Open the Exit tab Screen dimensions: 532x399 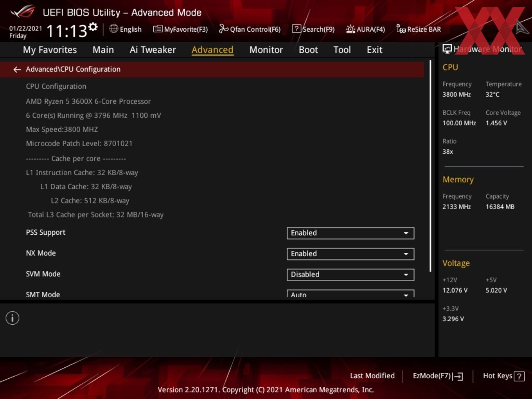coord(374,50)
